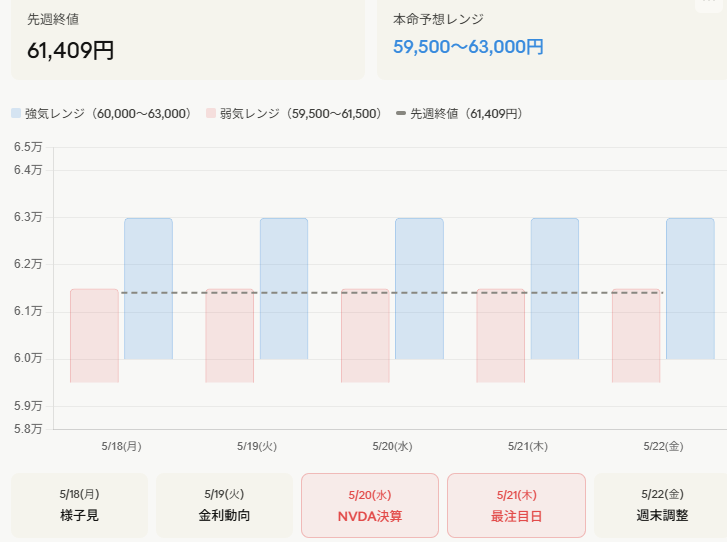Click the blue bullish bar for 5/21(木)
This screenshot has width=727, height=542.
click(555, 288)
